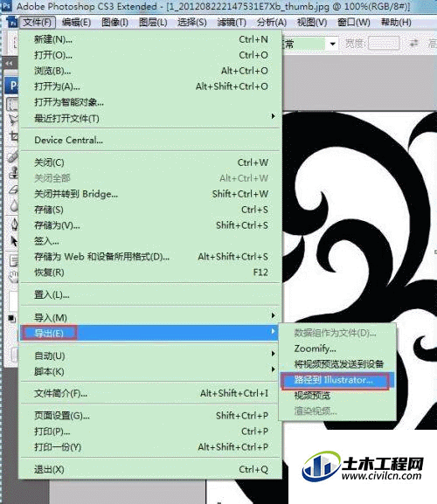Viewport: 437px width, 504px height.
Task: Choose 退出(X) menu item
Action: click(150, 470)
